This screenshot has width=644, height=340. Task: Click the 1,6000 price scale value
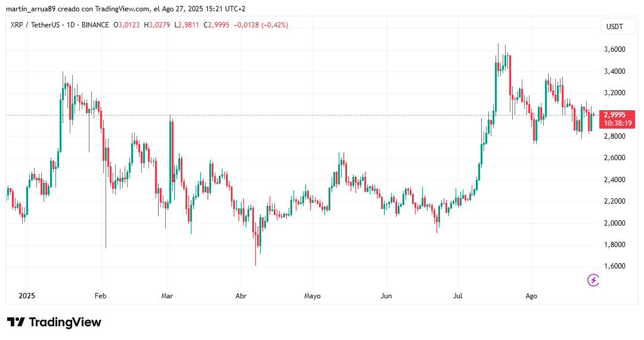(x=614, y=266)
